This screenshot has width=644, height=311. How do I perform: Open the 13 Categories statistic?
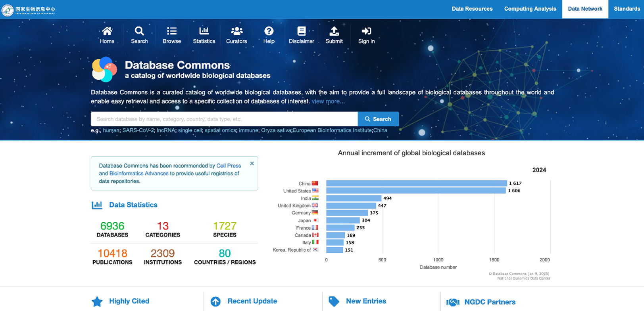[163, 229]
